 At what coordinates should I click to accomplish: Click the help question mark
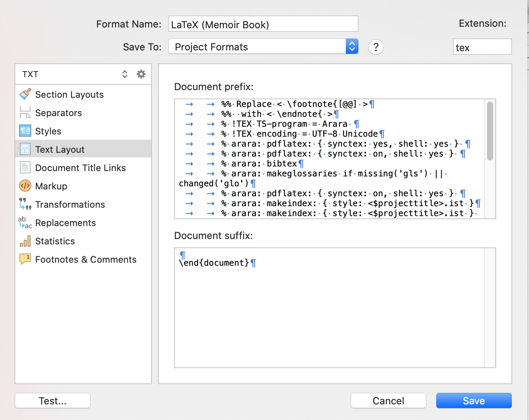coord(376,47)
